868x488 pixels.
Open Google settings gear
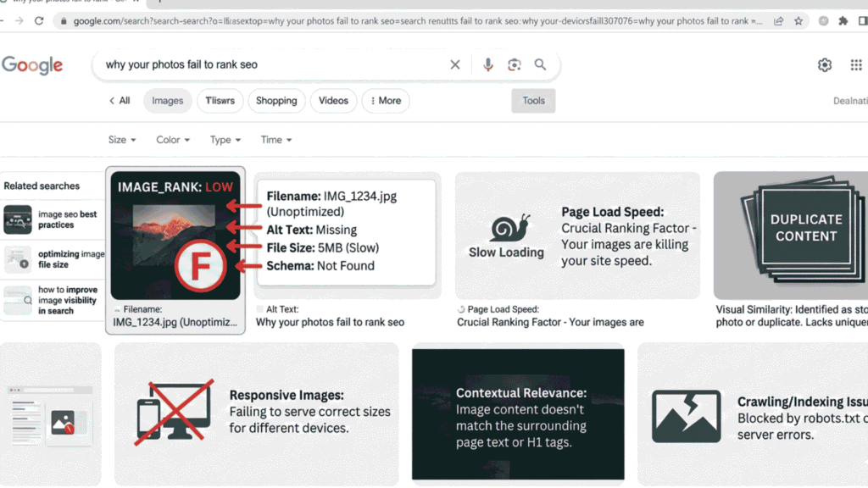pyautogui.click(x=825, y=65)
